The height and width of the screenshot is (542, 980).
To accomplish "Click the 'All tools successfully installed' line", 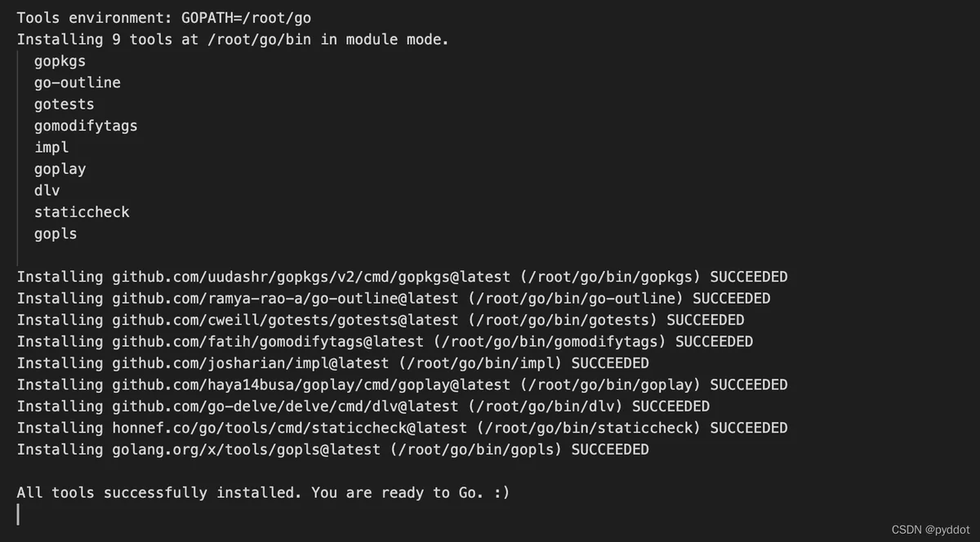I will click(263, 492).
